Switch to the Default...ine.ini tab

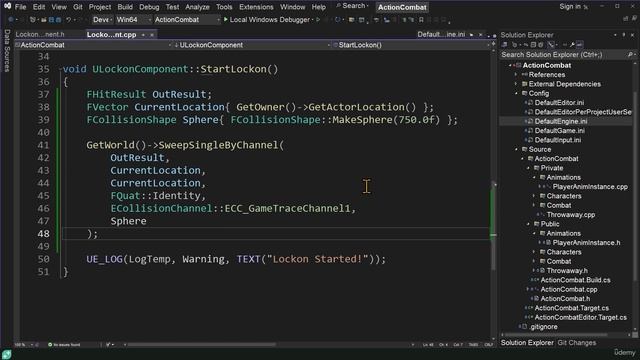coord(441,35)
